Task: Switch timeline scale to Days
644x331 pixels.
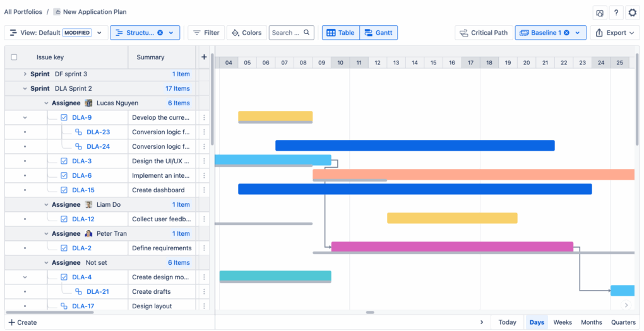Action: tap(537, 322)
